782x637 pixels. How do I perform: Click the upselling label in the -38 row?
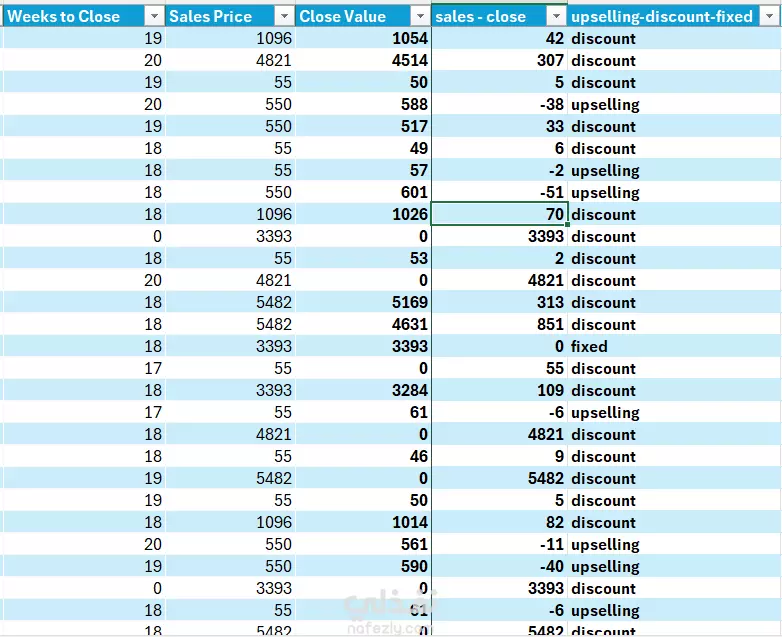coord(605,105)
